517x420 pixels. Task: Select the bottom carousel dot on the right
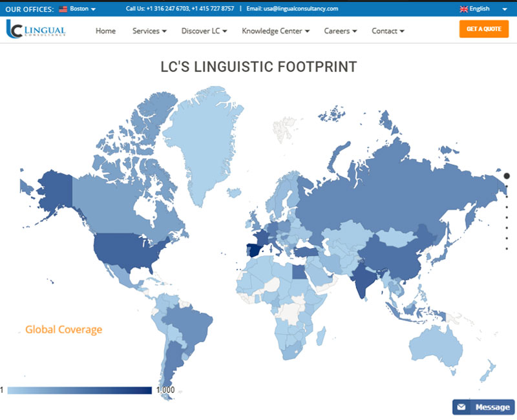click(x=506, y=249)
